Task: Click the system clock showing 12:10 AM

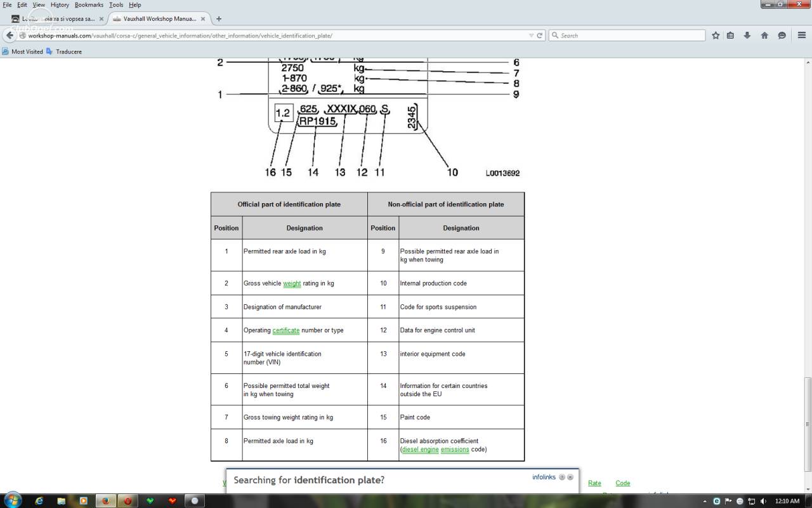Action: tap(787, 501)
